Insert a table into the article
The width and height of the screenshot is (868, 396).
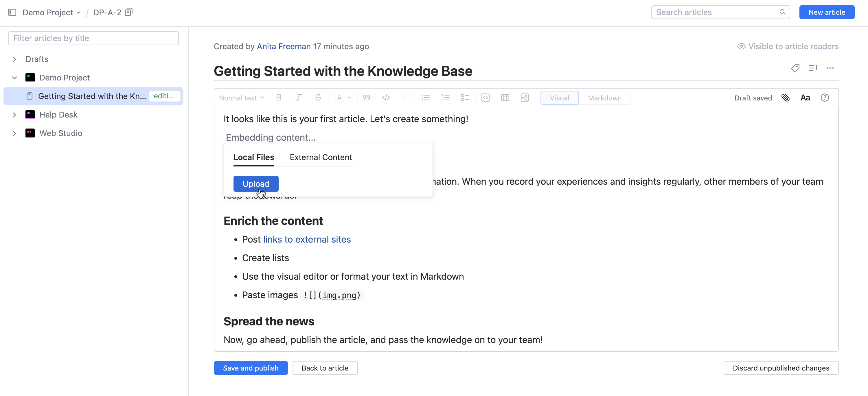[x=505, y=98]
